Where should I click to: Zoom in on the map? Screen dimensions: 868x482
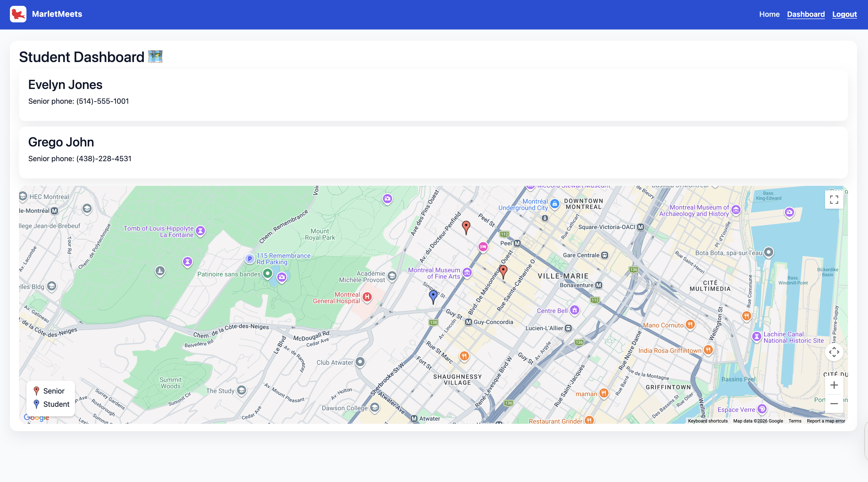[x=834, y=385]
